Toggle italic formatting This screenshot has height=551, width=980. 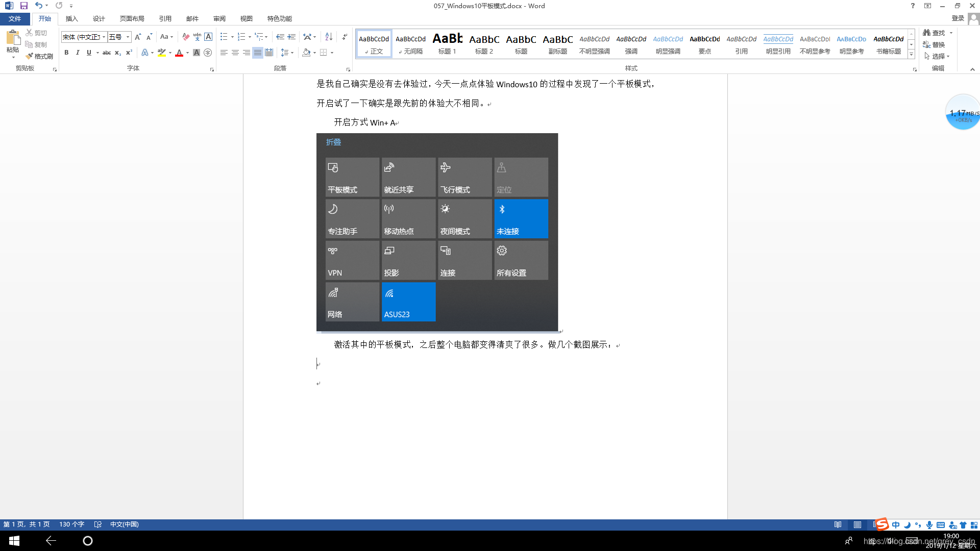click(78, 53)
